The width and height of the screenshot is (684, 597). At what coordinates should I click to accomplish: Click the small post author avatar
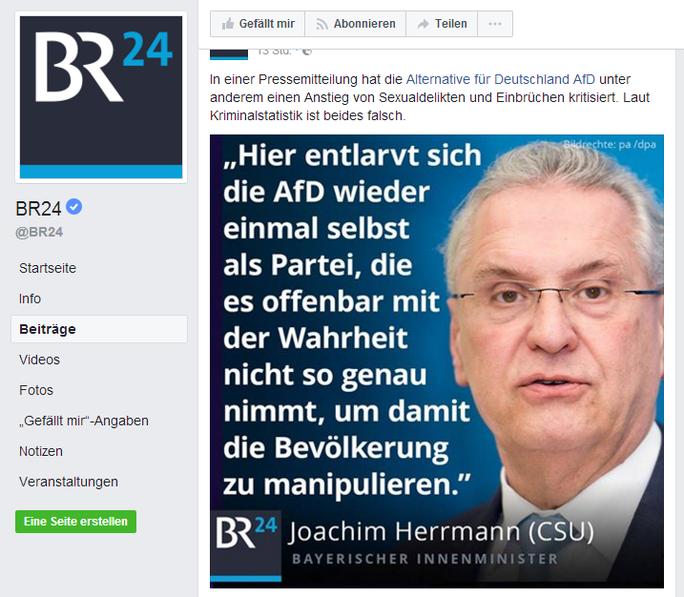pos(229,54)
